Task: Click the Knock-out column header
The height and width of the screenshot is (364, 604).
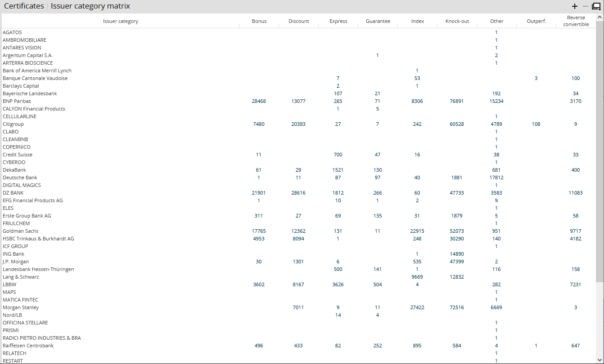Action: point(457,21)
